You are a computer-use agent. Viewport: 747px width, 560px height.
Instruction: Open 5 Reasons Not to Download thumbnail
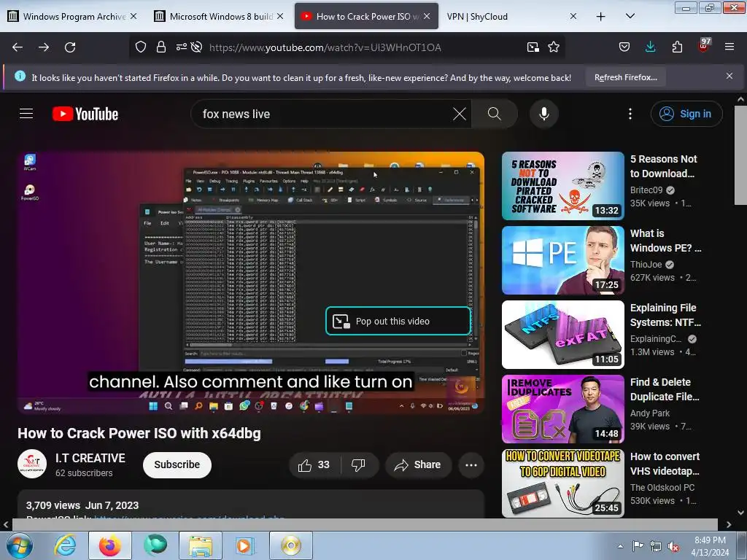(563, 186)
